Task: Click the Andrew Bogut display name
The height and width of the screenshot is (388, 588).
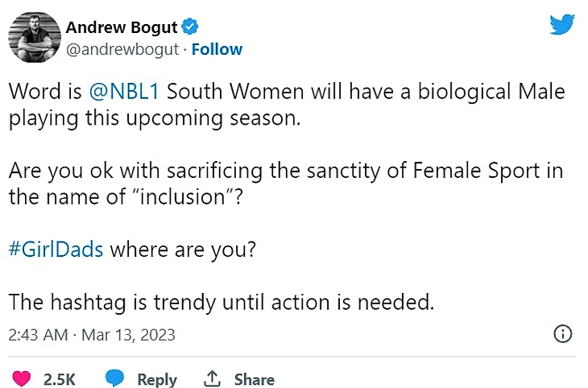Action: point(122,28)
